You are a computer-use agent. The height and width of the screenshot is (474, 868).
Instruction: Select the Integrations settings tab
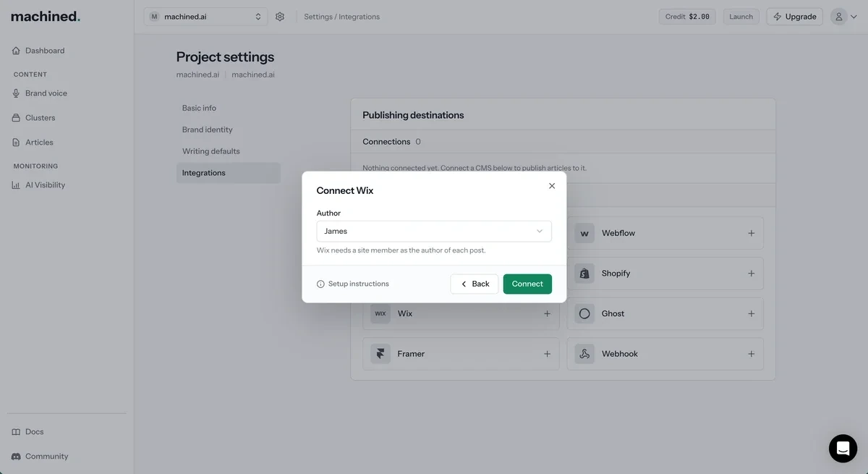tap(228, 173)
